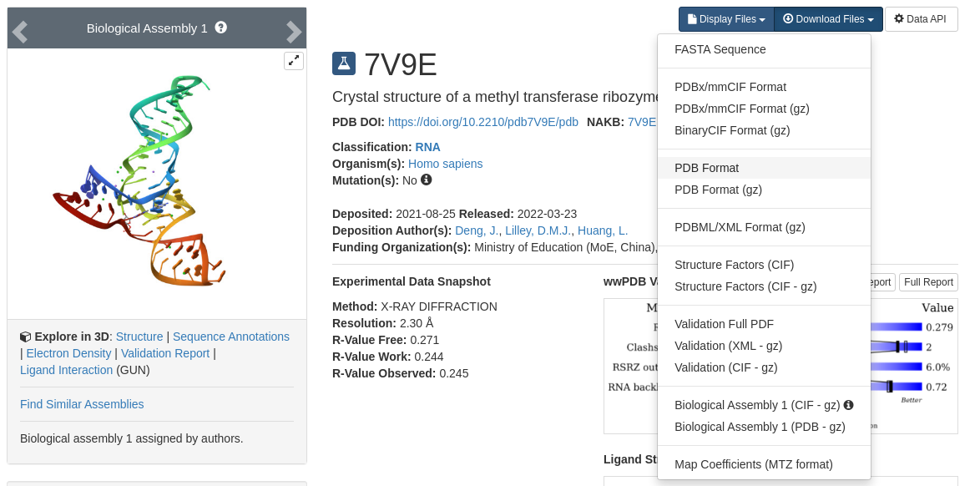This screenshot has width=980, height=486.
Task: Click the info icon next to Biological Assembly 1 (CIF - gz)
Action: [x=848, y=405]
